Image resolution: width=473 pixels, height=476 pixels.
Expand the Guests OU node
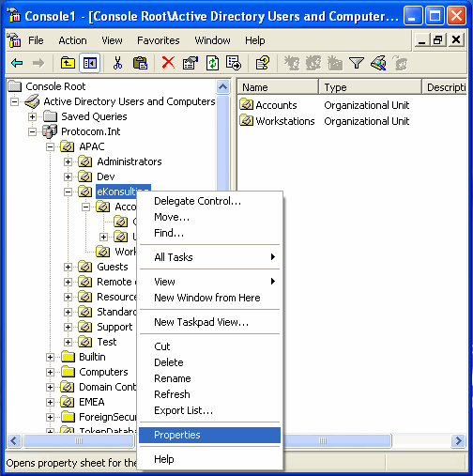68,267
